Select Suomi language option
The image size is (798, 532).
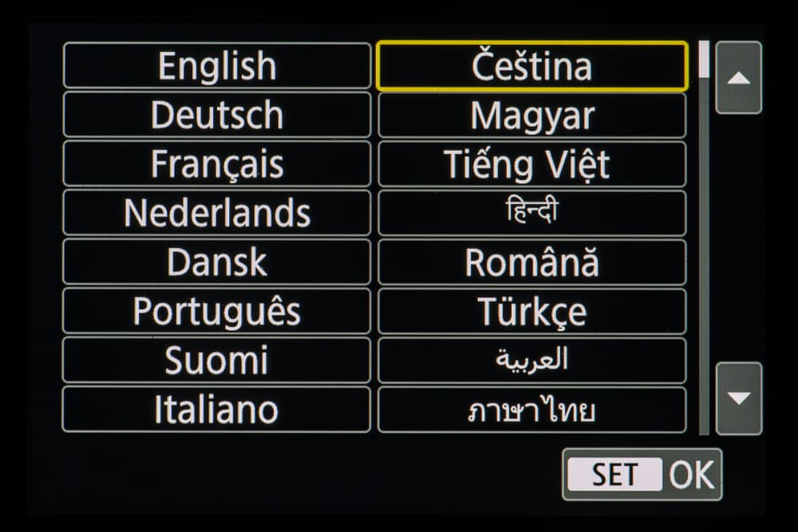(216, 361)
